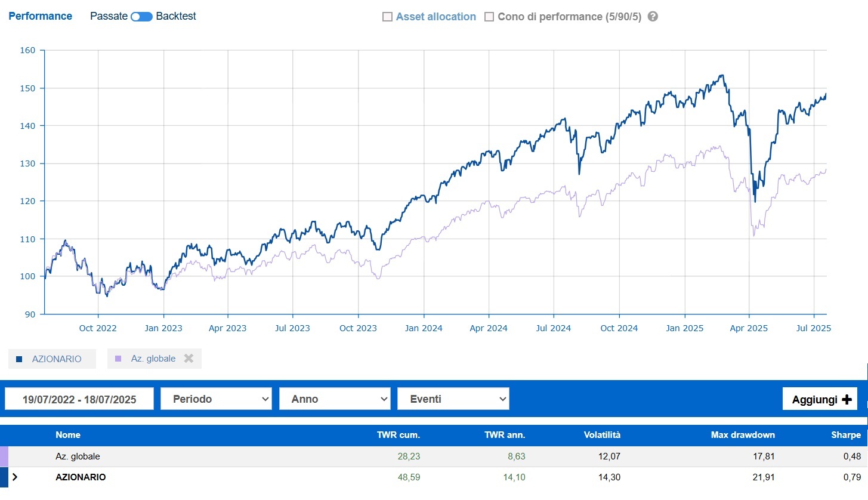Click Az. globale purple legend square

pyautogui.click(x=118, y=359)
